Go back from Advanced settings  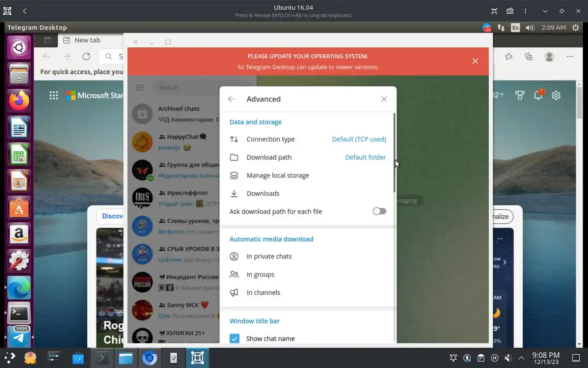[231, 99]
